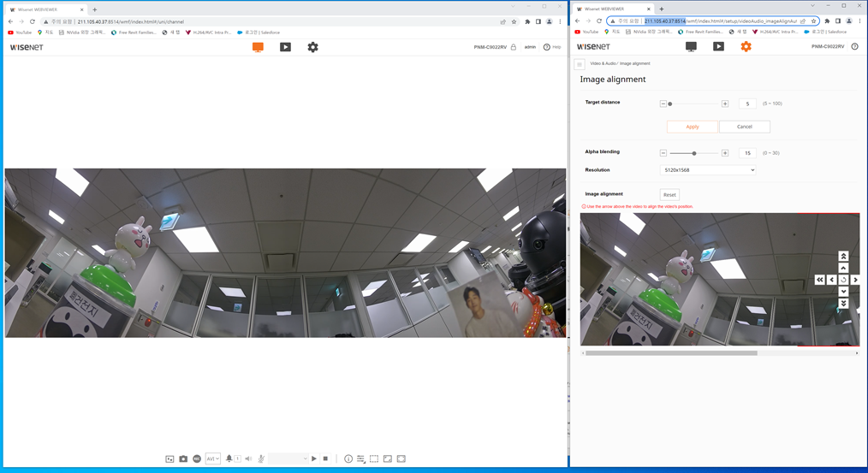Toggle the alarm bell output
The height and width of the screenshot is (473, 868).
(229, 459)
